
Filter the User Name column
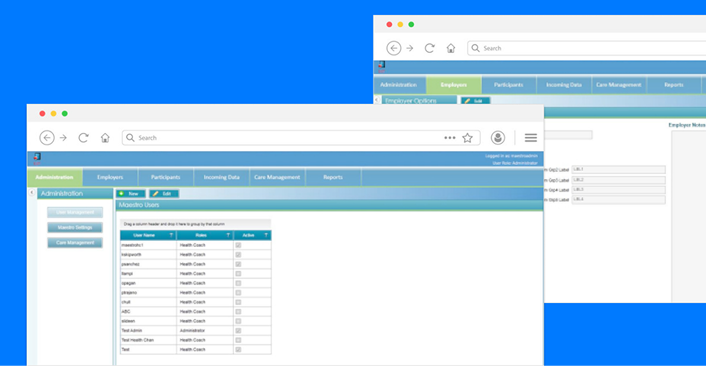click(171, 235)
